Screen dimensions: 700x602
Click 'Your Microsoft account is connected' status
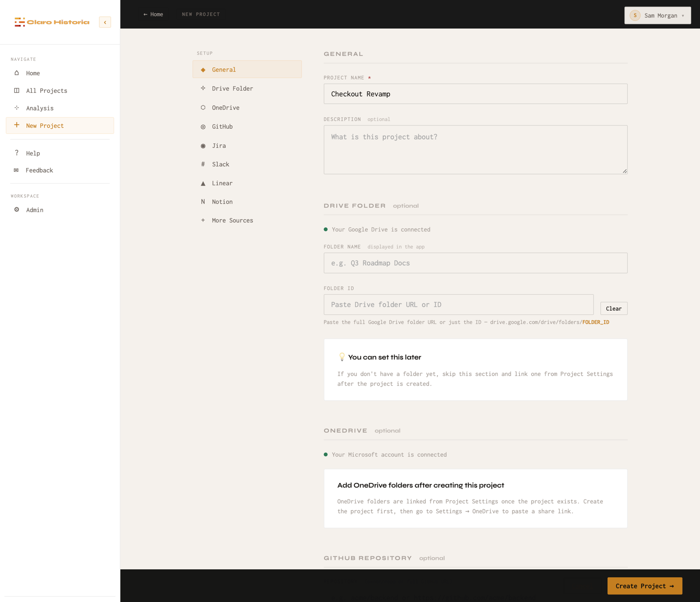click(389, 454)
